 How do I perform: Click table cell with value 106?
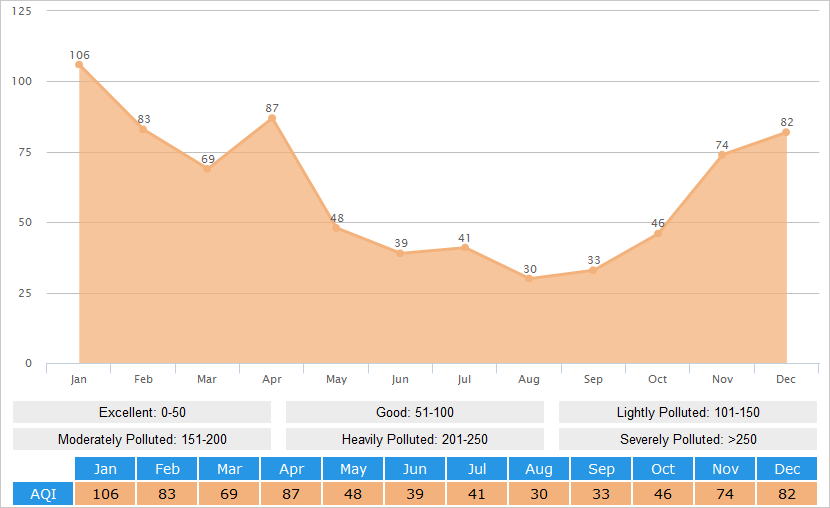[x=105, y=494]
